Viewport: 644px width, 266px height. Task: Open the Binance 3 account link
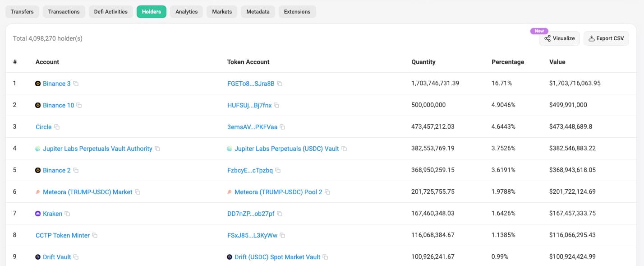[x=57, y=84]
